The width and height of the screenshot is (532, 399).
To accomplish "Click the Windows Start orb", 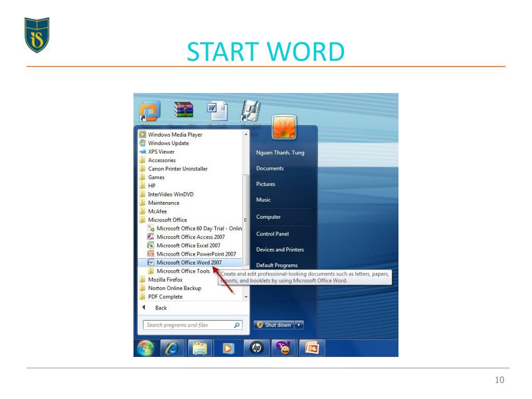I will pyautogui.click(x=145, y=348).
